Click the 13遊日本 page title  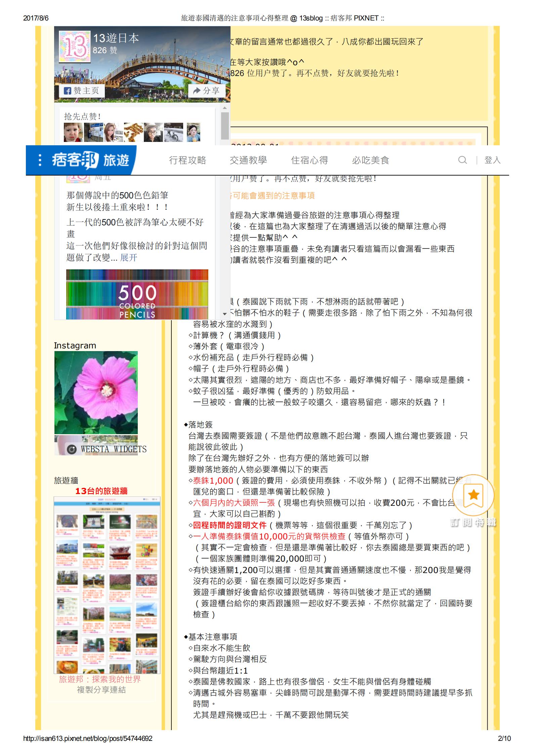pyautogui.click(x=116, y=38)
